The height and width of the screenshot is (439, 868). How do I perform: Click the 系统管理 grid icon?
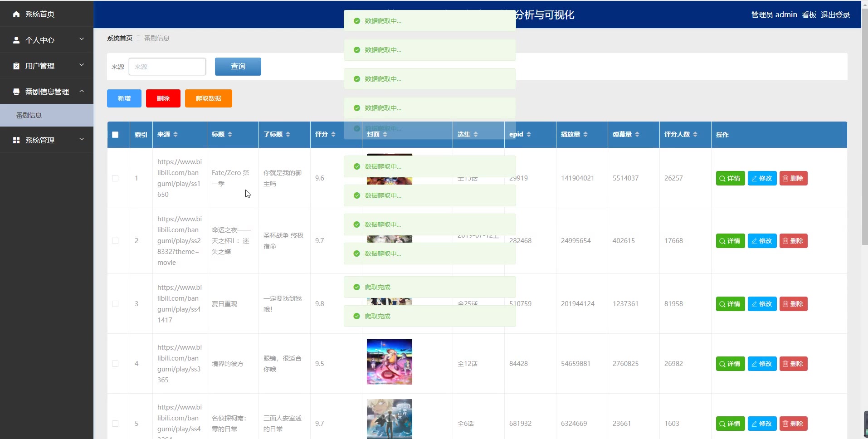(x=16, y=140)
